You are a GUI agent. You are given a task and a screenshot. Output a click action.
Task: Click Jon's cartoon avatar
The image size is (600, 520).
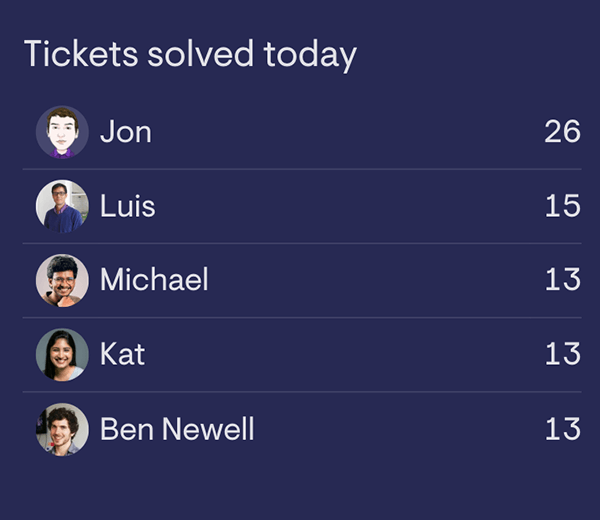[x=62, y=132]
